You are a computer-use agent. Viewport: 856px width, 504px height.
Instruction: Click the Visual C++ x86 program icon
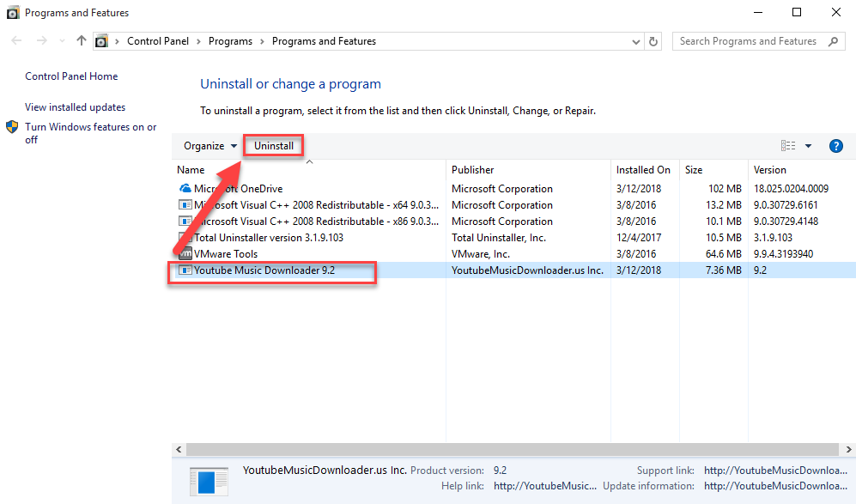(185, 222)
